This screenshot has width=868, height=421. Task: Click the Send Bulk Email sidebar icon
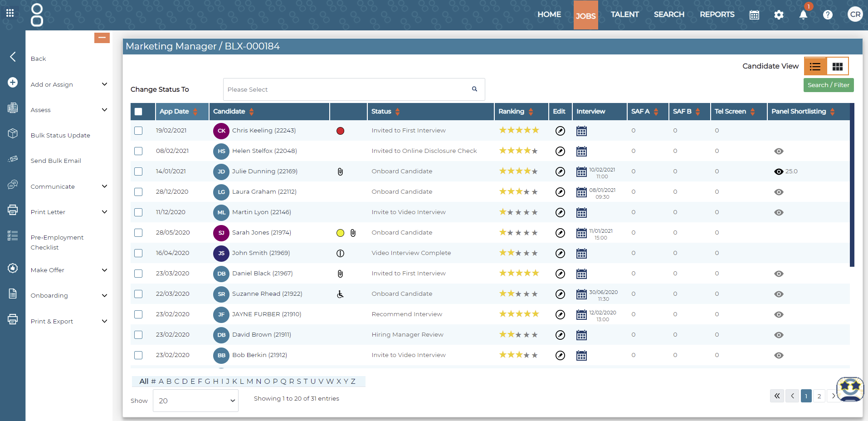(13, 159)
